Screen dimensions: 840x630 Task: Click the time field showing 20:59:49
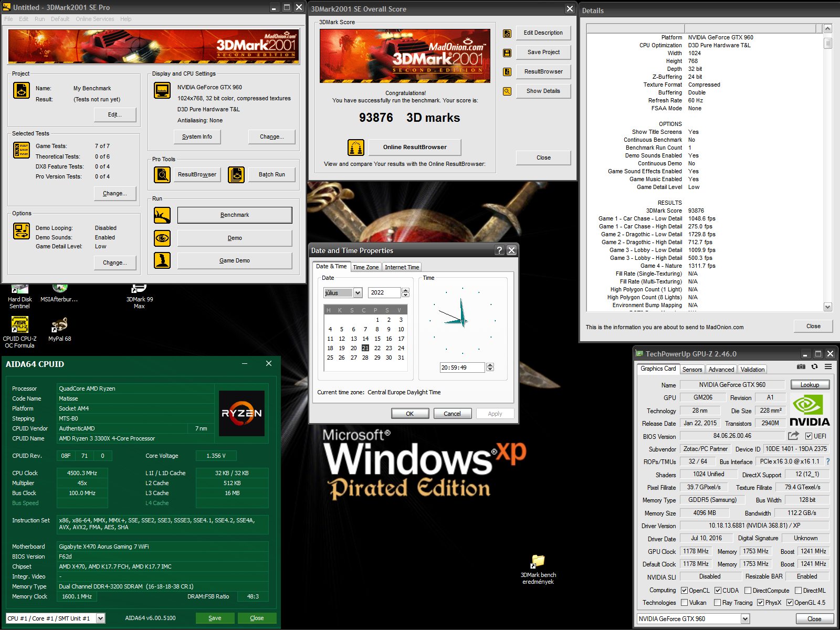coord(462,367)
